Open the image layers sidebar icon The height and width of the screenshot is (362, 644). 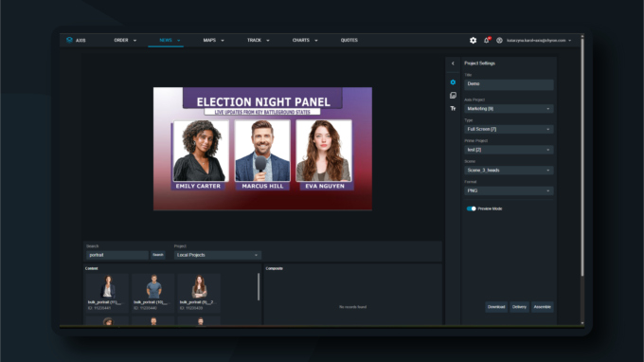coord(453,96)
